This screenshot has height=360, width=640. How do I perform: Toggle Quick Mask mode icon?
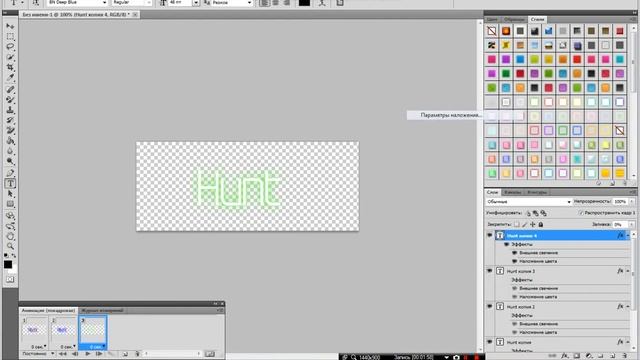[x=10, y=280]
